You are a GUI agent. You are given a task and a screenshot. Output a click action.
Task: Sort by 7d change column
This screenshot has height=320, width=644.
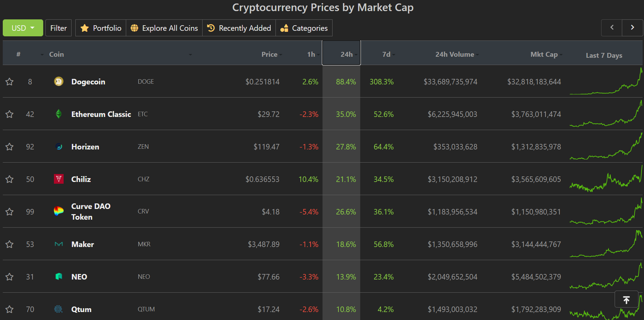pos(386,54)
